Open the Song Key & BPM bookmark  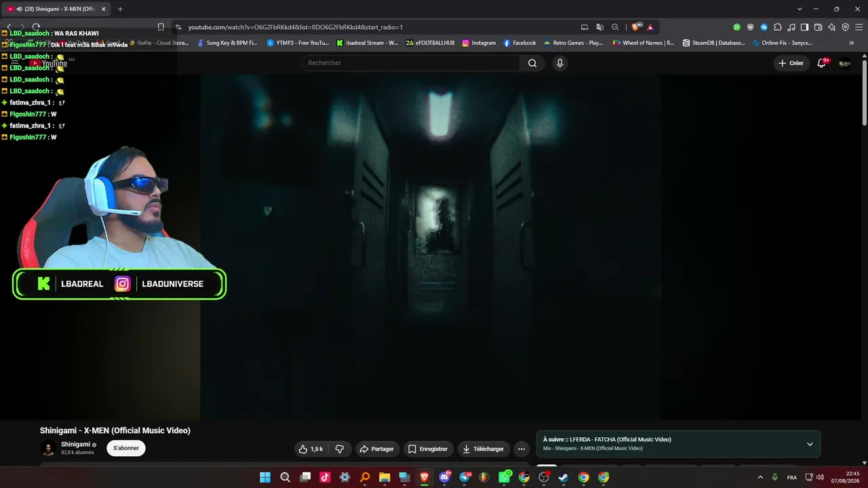(227, 43)
